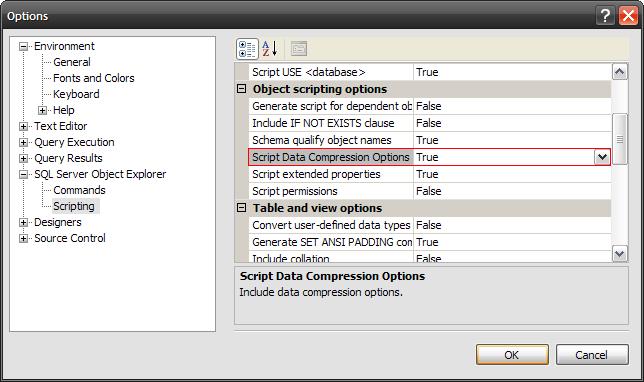Viewport: 644px width, 382px height.
Task: Click True value of Script extended properties
Action: click(x=427, y=174)
